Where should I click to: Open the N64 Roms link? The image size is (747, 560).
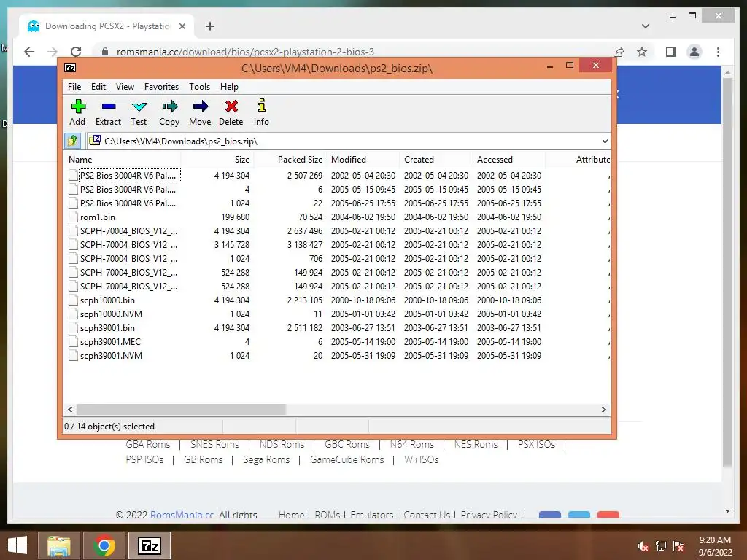tap(411, 444)
